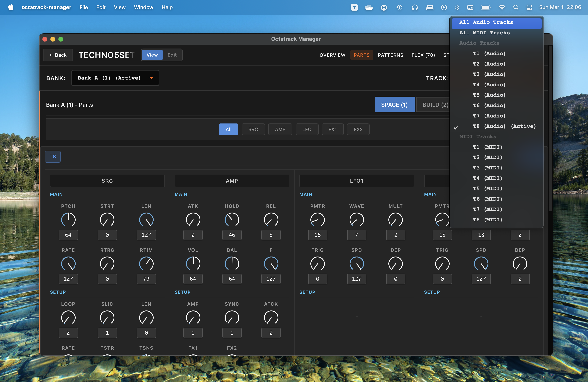Open the OneDrive cloud menu bar icon

coord(369,7)
